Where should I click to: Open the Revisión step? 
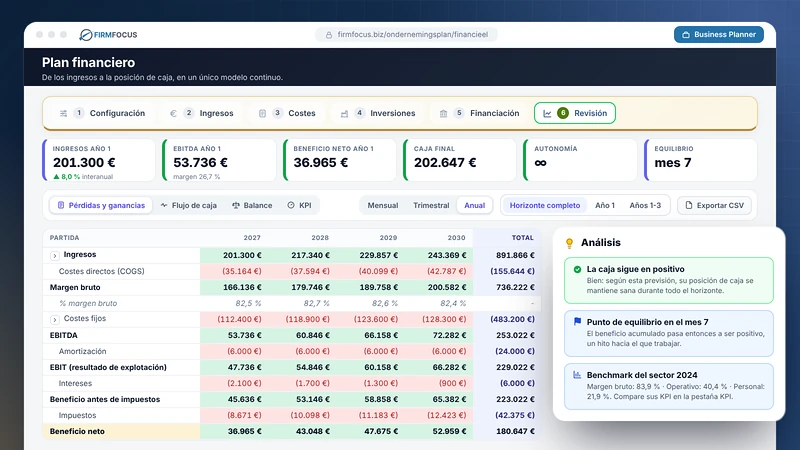tap(575, 113)
